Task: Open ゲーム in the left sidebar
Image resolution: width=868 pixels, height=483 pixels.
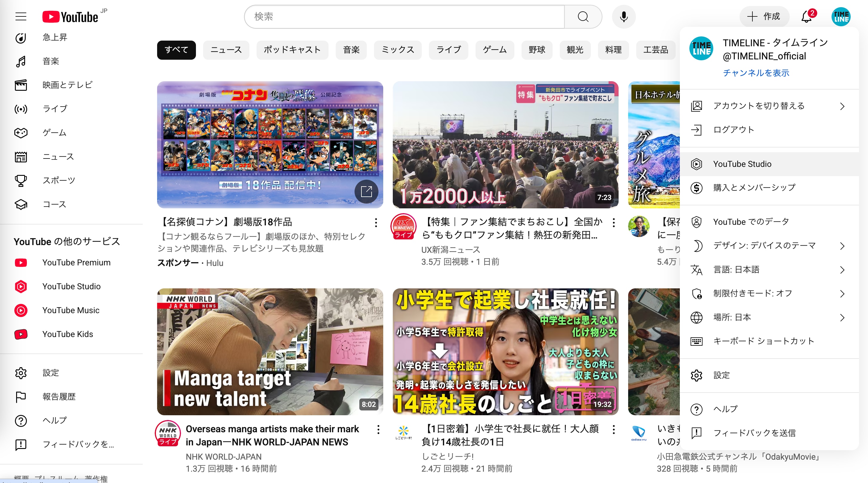Action: (x=71, y=133)
